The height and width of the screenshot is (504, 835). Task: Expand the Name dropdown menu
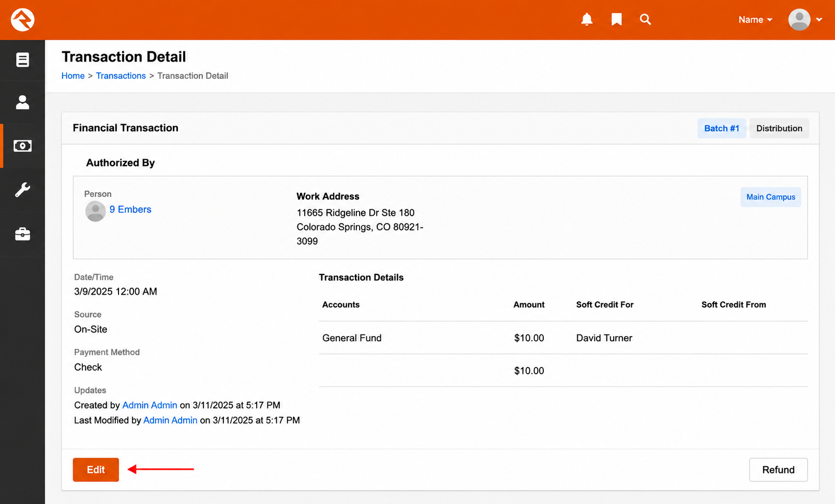coord(755,20)
